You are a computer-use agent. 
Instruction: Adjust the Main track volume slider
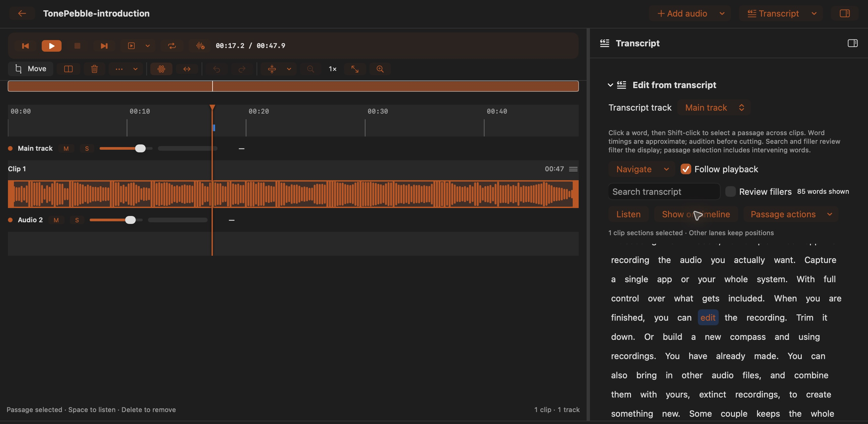(x=126, y=149)
